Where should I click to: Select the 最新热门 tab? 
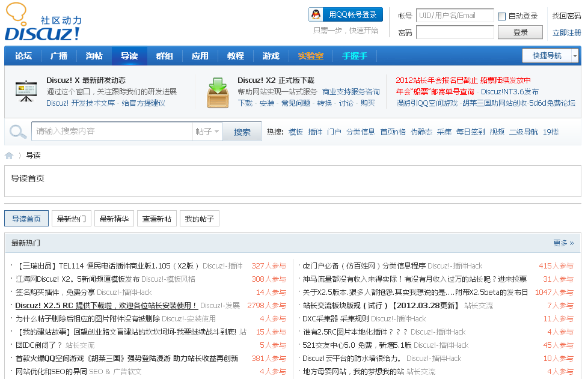coord(72,219)
